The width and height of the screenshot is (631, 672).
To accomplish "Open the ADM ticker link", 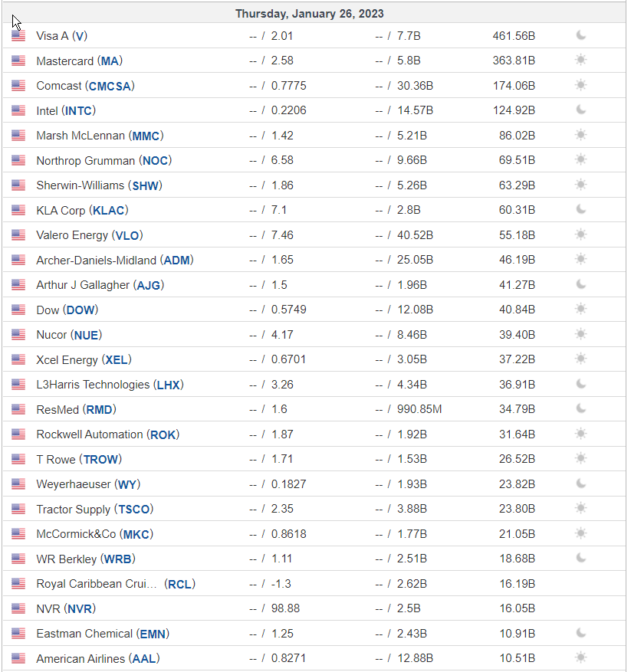I will pos(177,261).
